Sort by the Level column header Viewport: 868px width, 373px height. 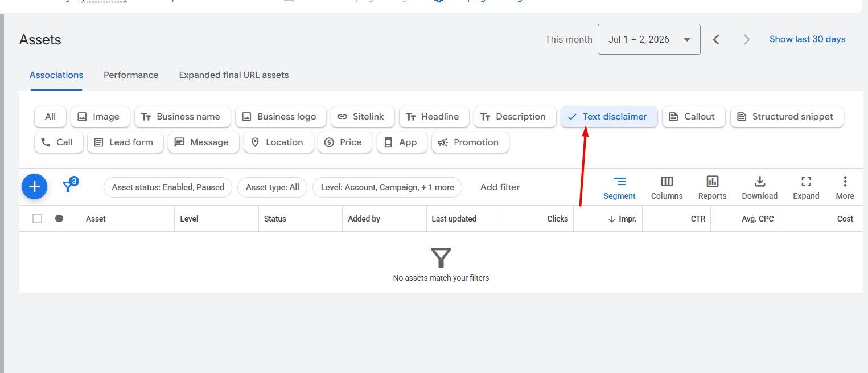(x=189, y=219)
